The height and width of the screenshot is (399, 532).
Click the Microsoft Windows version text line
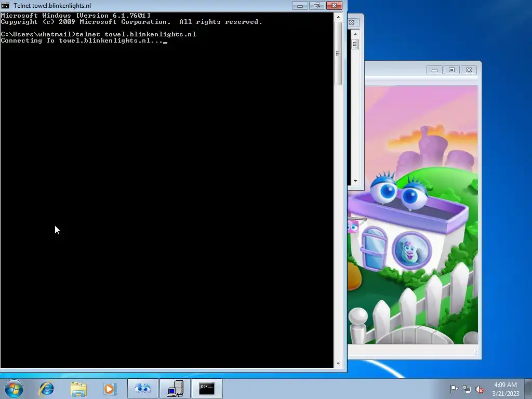pos(75,16)
